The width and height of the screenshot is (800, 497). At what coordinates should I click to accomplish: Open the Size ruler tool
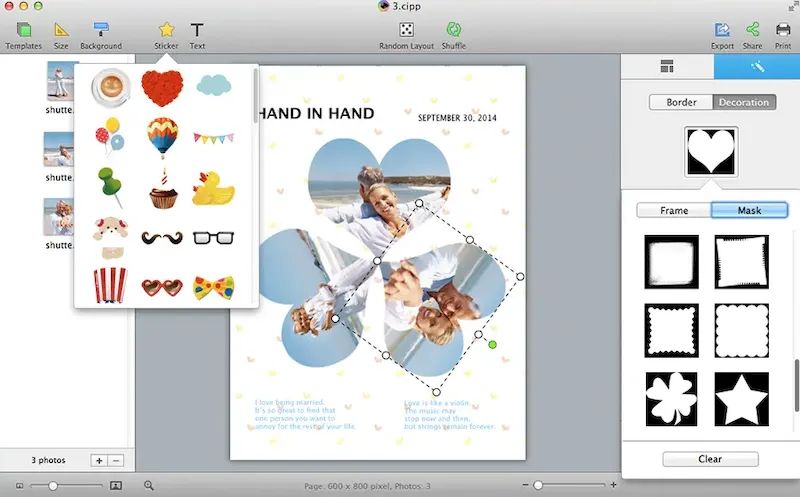click(x=61, y=35)
